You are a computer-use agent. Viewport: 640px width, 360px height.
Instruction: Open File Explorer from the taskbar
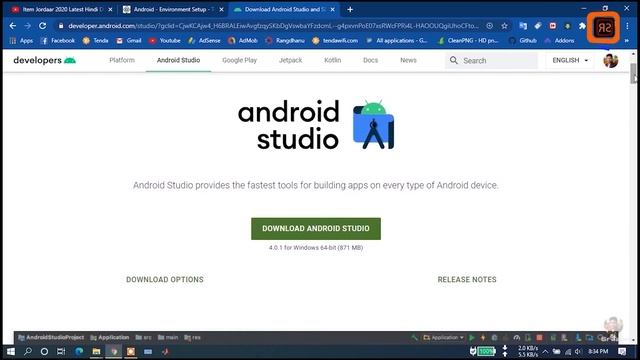[96, 351]
